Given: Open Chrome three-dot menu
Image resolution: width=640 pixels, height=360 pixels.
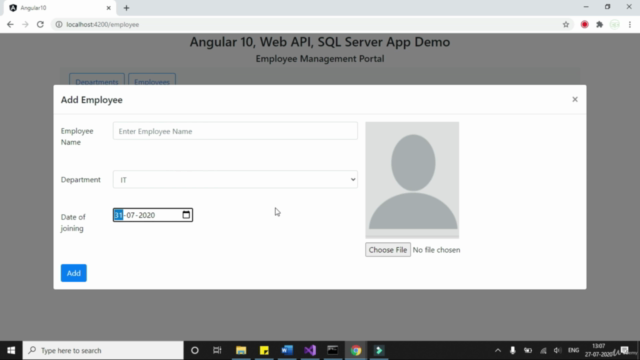Looking at the screenshot, I should pos(630,24).
